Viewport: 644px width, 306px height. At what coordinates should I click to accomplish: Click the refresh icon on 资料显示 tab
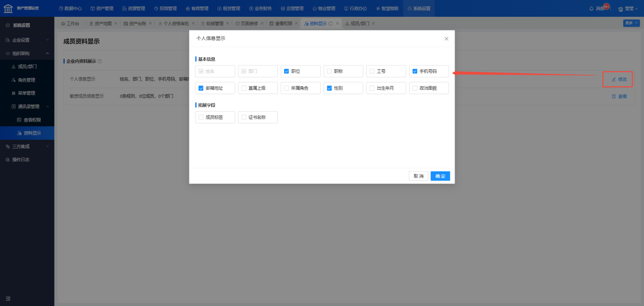point(330,24)
